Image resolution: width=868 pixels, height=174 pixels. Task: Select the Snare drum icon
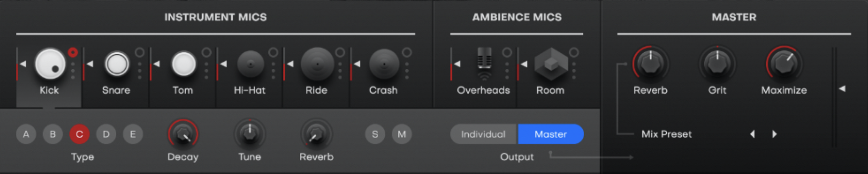click(x=117, y=64)
